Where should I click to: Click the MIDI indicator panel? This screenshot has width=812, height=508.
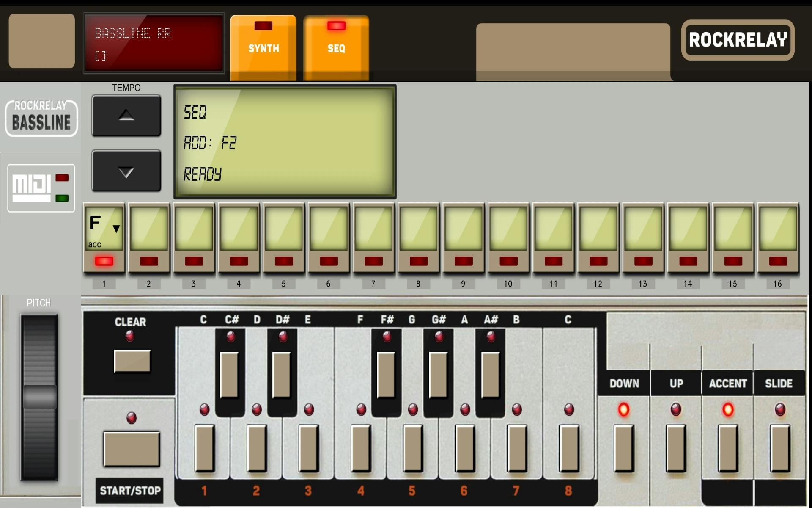(41, 188)
